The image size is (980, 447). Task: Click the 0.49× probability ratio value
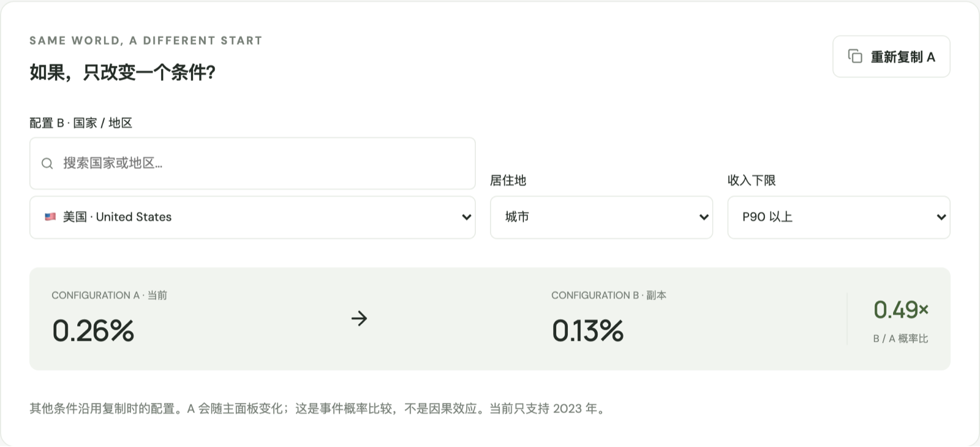(901, 310)
